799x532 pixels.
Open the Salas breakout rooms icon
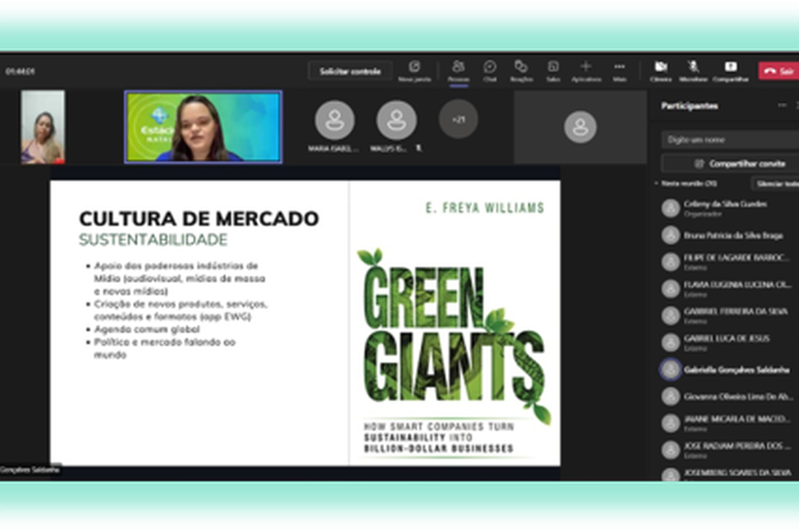tap(553, 70)
